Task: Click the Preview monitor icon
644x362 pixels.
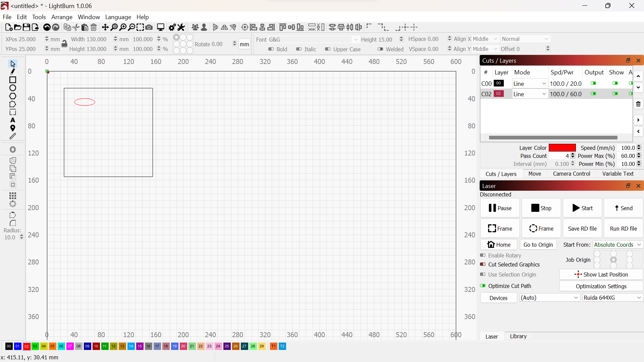Action: 161,27
